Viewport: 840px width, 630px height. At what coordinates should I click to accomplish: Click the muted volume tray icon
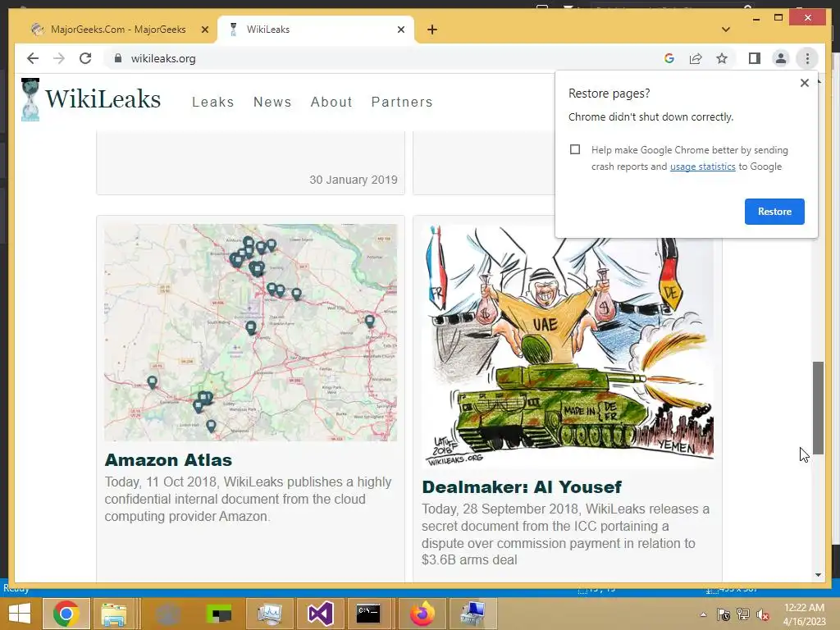(x=763, y=614)
